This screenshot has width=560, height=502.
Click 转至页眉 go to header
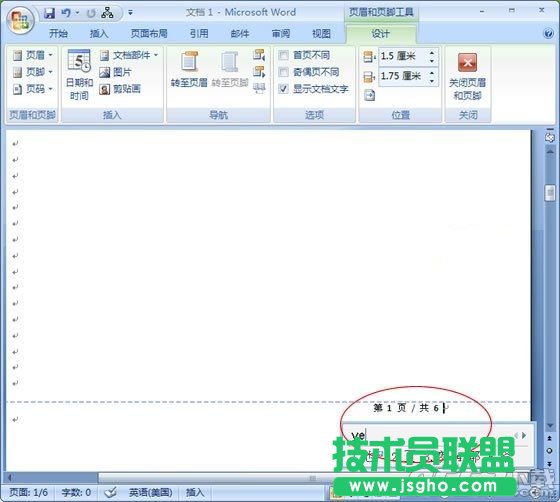189,69
